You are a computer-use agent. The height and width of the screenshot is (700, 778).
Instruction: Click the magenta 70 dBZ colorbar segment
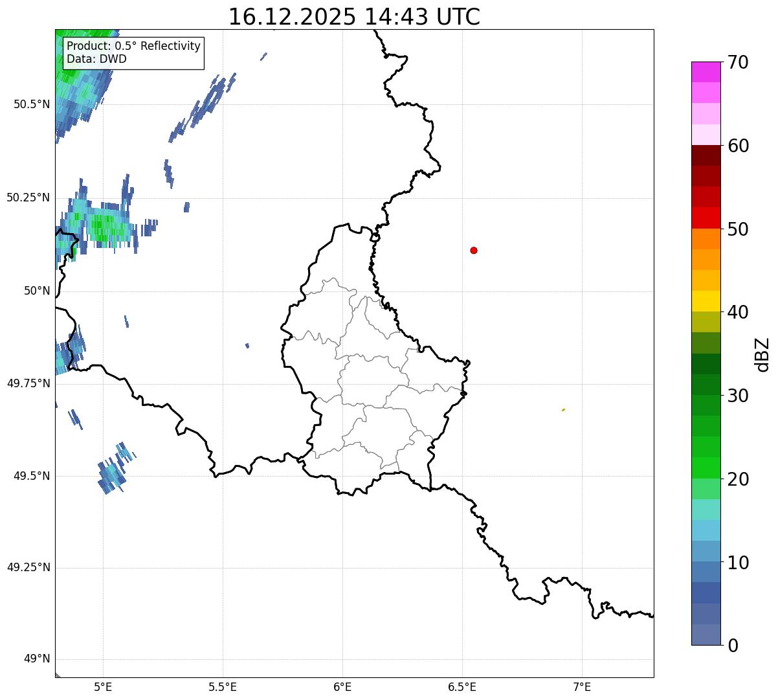click(x=706, y=72)
